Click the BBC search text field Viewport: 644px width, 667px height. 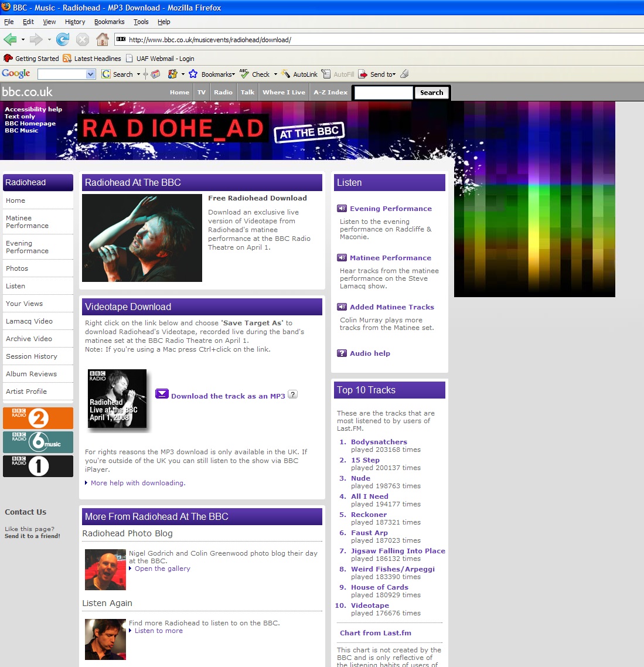tap(384, 93)
